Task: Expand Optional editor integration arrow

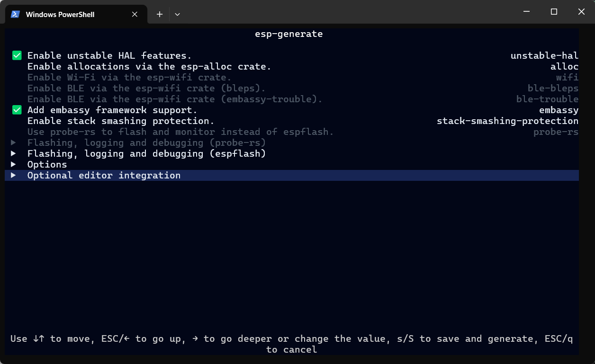Action: (x=13, y=176)
